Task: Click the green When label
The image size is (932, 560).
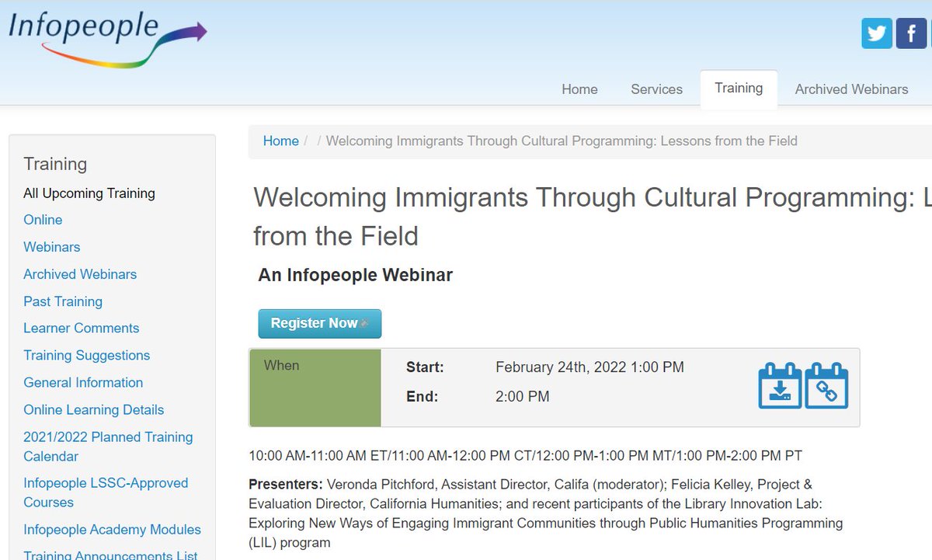Action: point(315,388)
